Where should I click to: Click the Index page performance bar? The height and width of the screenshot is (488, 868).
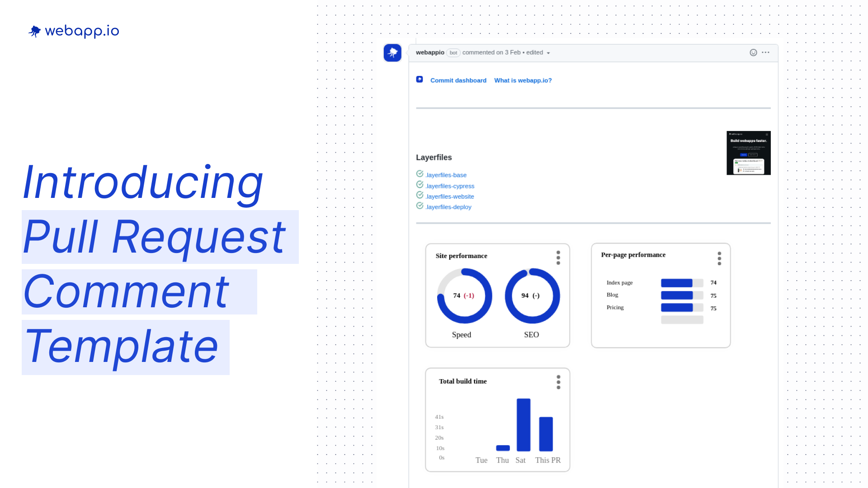pos(682,283)
